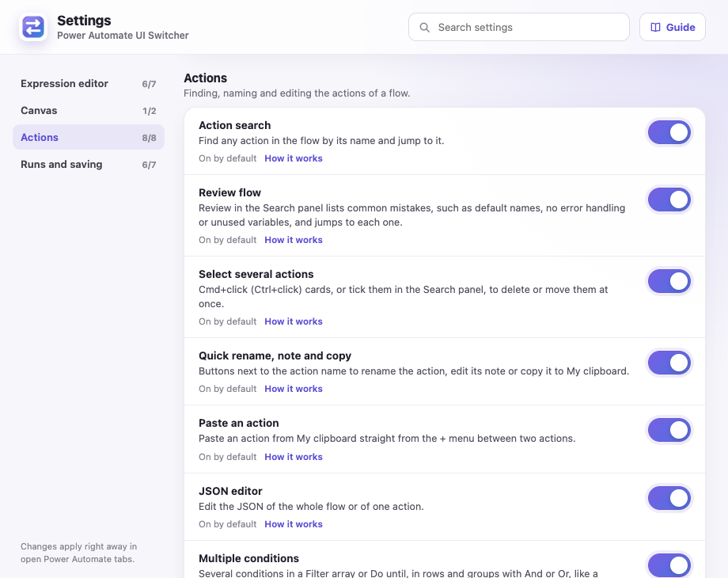Click 'Find any action in the flow' description
The image size is (728, 578).
click(x=321, y=141)
